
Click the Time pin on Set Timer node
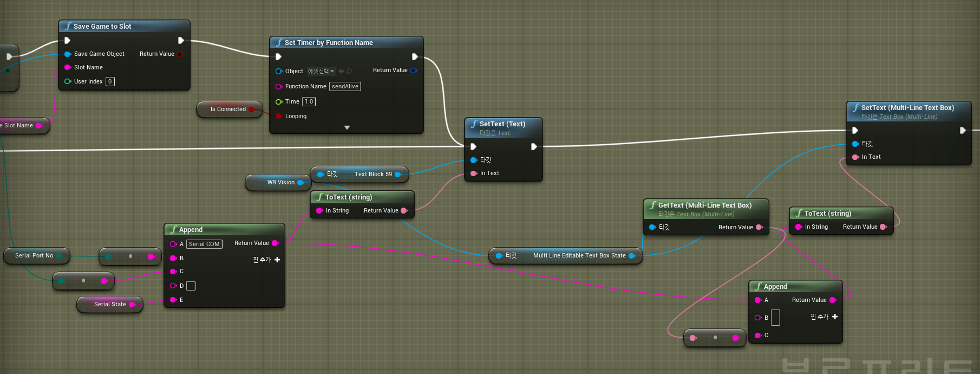point(279,101)
